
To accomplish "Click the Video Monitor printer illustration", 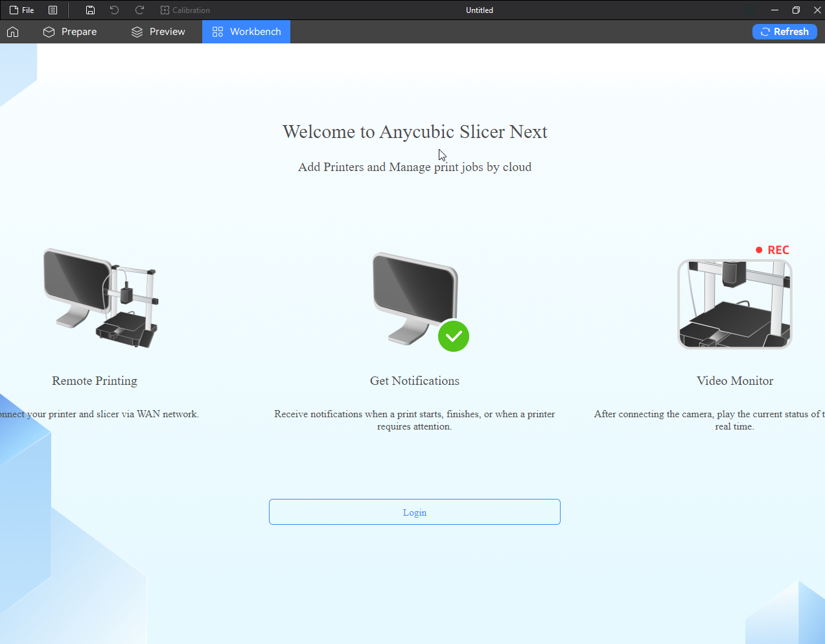I will tap(735, 305).
